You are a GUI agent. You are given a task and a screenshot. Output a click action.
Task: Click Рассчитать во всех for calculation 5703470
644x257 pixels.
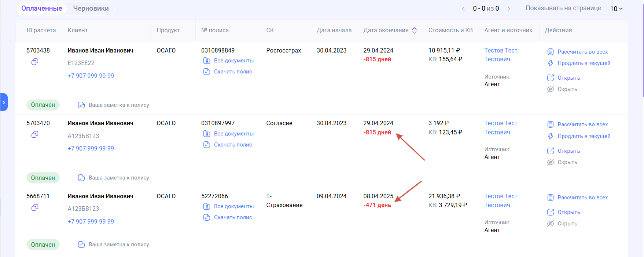[582, 124]
